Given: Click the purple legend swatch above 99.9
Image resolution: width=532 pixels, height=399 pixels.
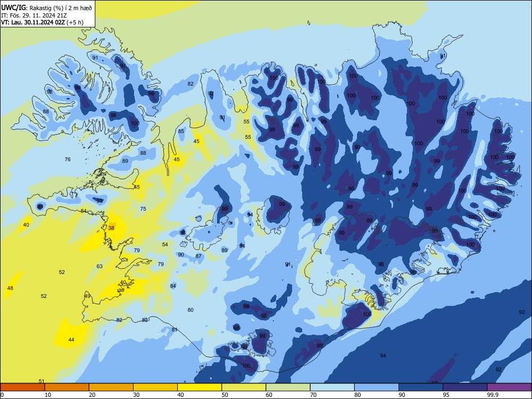Looking at the screenshot, I should pyautogui.click(x=509, y=387).
